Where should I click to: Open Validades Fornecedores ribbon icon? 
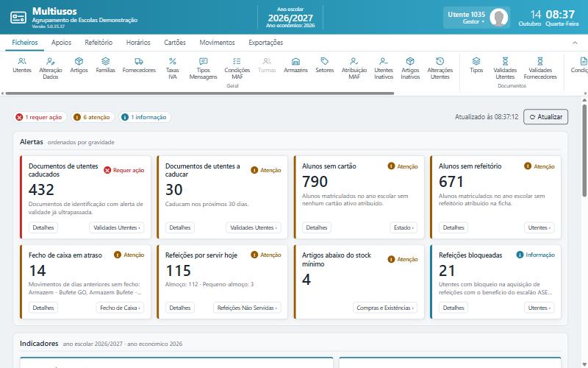coord(540,68)
